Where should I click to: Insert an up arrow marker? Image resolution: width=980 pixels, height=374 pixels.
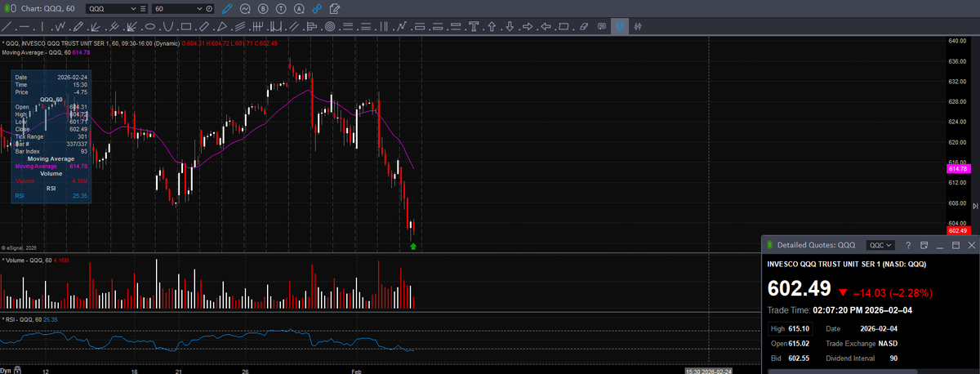click(x=492, y=27)
